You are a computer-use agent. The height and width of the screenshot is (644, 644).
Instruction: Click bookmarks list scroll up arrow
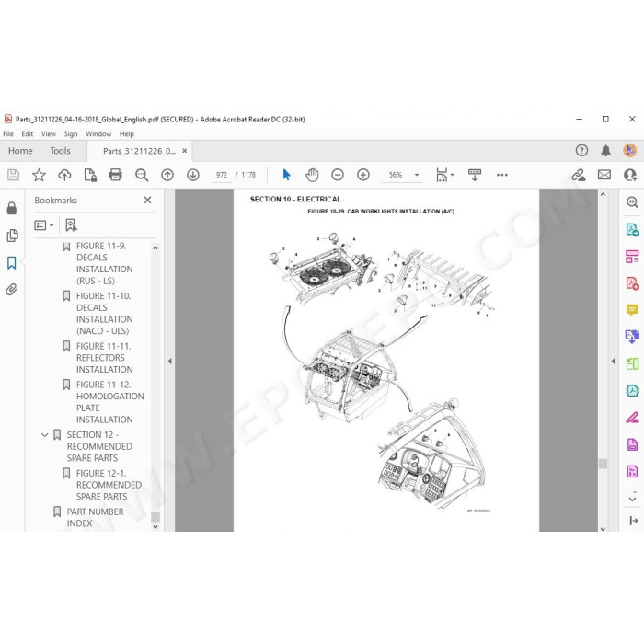(x=155, y=247)
